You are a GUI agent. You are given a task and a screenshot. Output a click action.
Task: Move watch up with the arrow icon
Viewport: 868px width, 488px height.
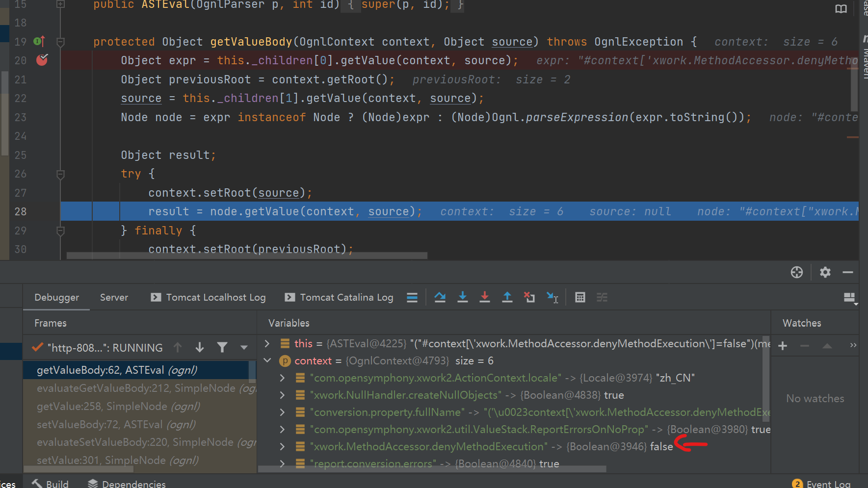[x=827, y=346]
